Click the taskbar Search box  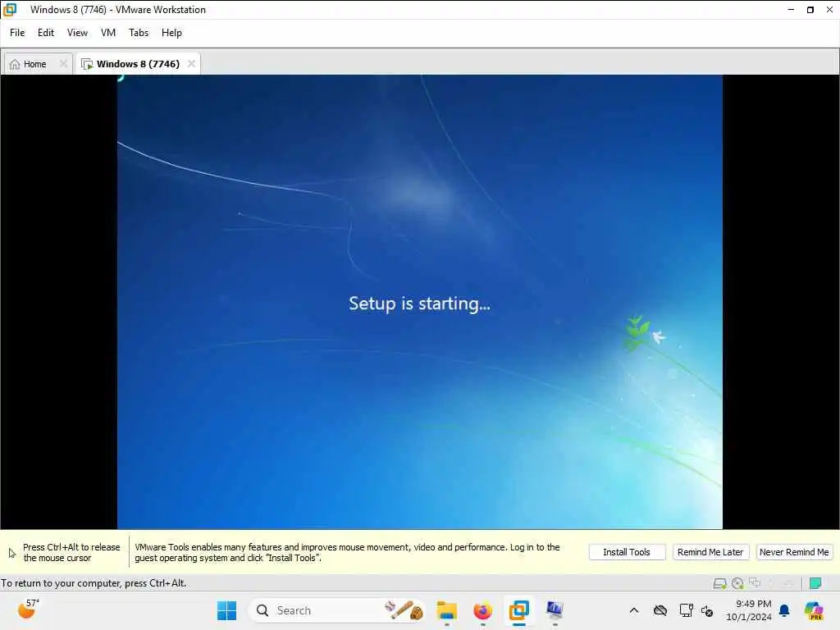[x=337, y=610]
